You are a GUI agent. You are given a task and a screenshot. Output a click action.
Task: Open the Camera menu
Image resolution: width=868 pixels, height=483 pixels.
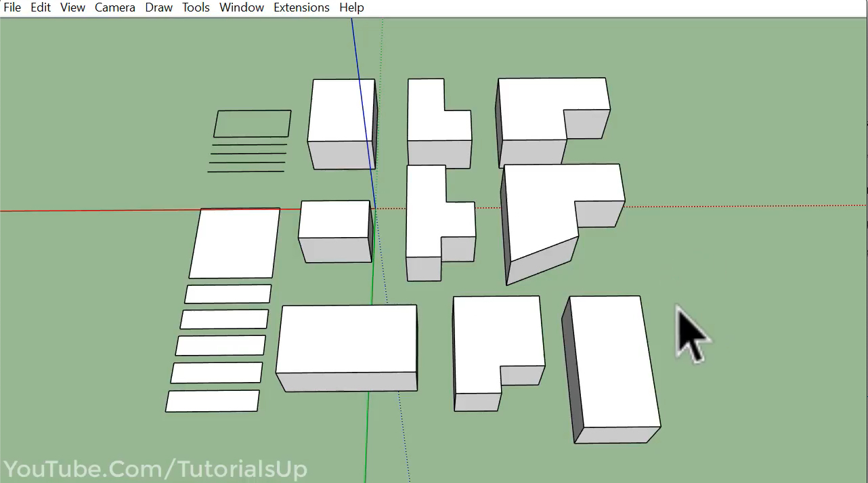[114, 7]
